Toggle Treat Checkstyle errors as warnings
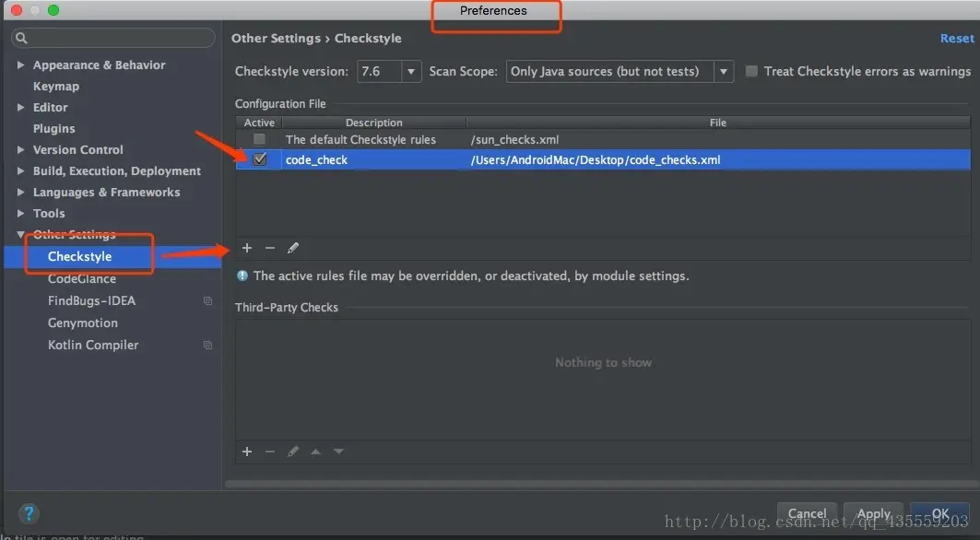This screenshot has height=540, width=980. point(751,71)
